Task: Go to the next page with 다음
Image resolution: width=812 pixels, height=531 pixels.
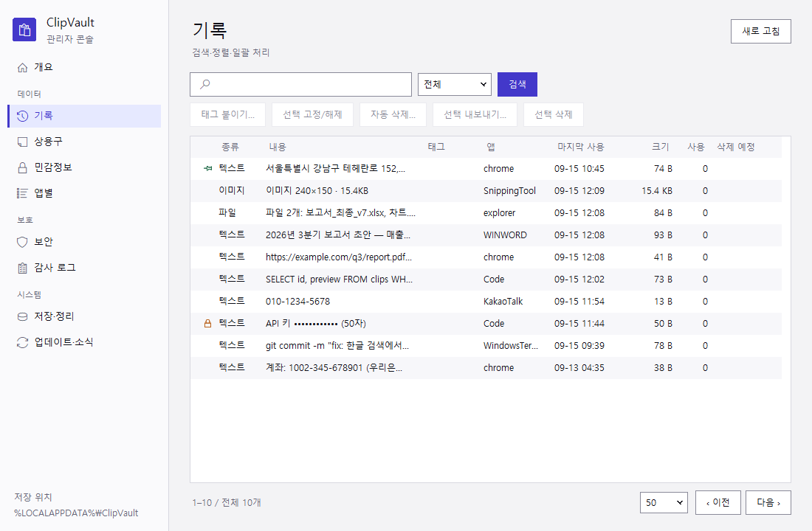Action: [x=768, y=502]
